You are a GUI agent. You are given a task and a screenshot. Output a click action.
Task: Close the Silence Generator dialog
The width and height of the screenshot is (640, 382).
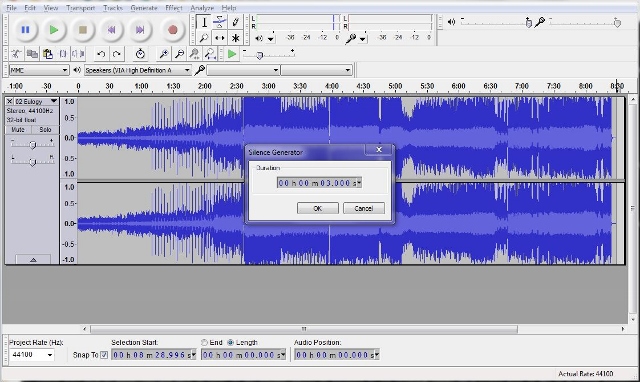(x=379, y=150)
